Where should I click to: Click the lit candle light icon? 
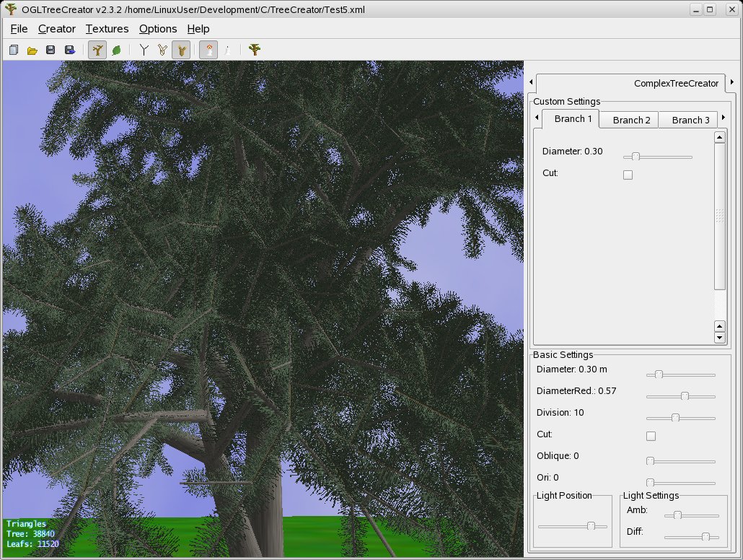point(208,50)
